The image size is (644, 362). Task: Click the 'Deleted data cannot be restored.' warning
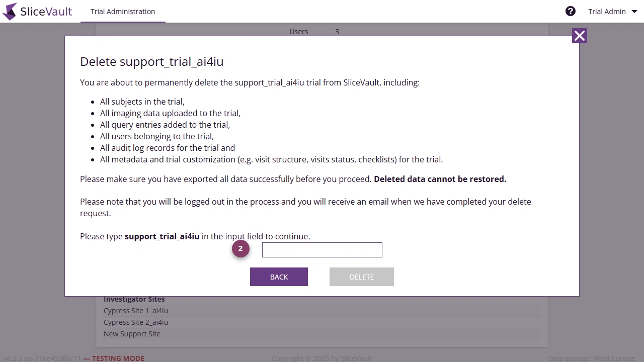pyautogui.click(x=440, y=179)
